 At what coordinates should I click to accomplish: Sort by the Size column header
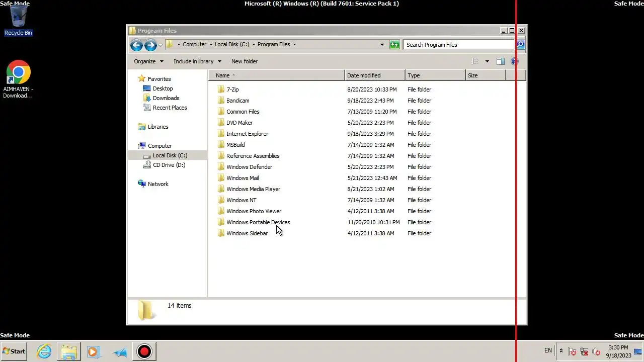486,75
